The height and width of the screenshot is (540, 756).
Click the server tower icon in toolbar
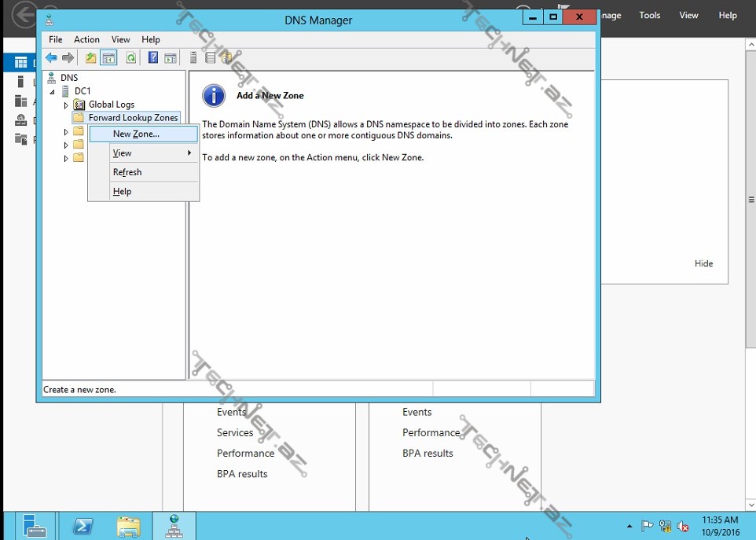coord(193,57)
